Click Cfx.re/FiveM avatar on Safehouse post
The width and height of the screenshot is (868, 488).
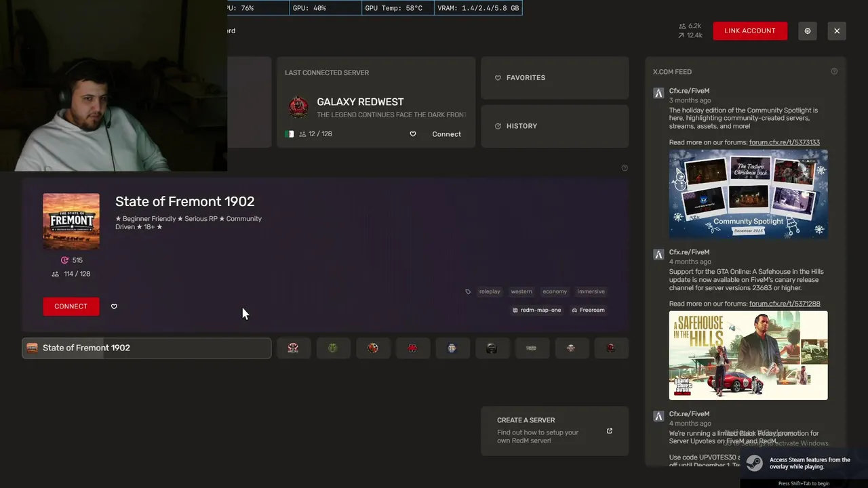pos(658,254)
